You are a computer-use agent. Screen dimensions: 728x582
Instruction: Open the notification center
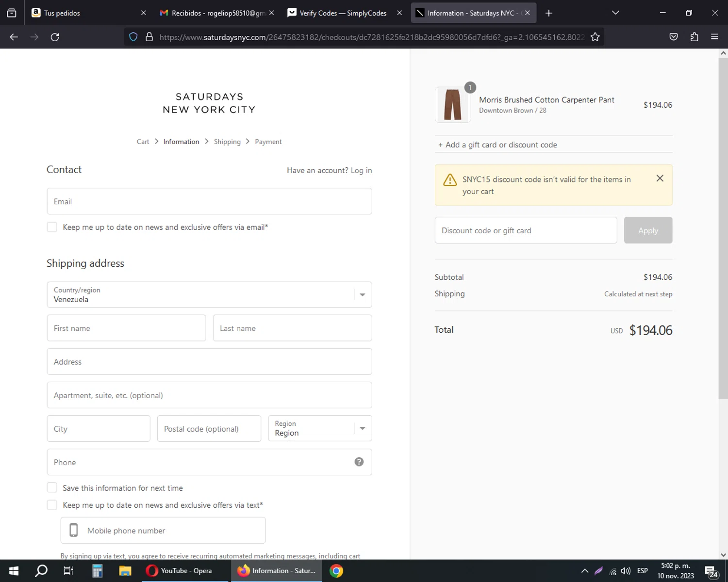point(711,572)
